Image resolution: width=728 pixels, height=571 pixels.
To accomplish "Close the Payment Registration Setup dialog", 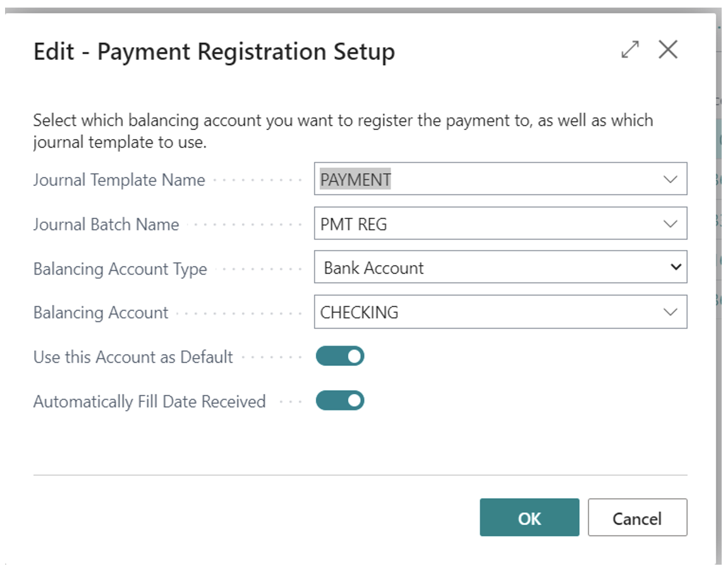I will [667, 50].
